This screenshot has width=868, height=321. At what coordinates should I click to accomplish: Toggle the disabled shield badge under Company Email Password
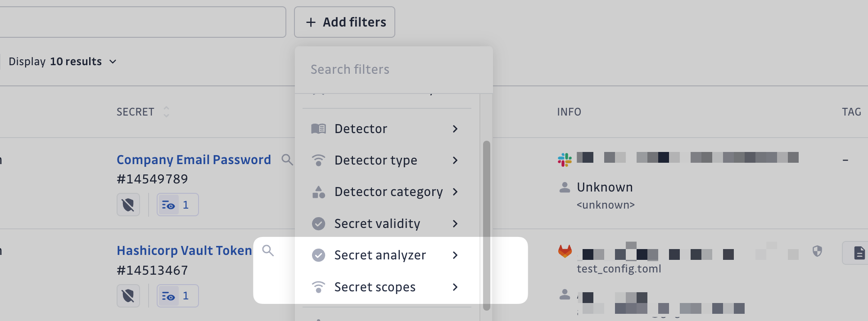[128, 204]
